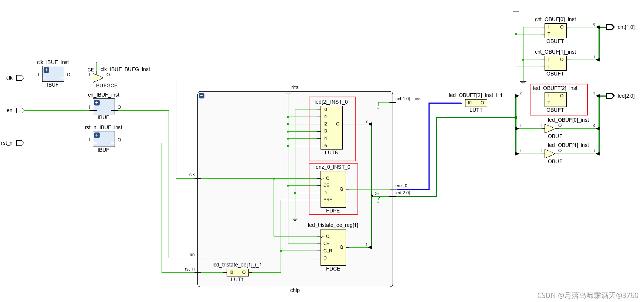Click the rst_n pin label inside rita
644x302 pixels.
pos(190,269)
